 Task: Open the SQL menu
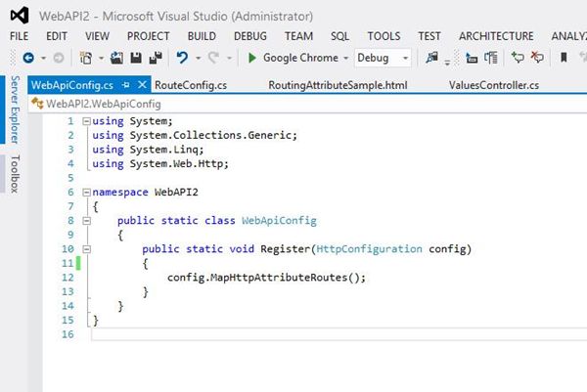339,36
